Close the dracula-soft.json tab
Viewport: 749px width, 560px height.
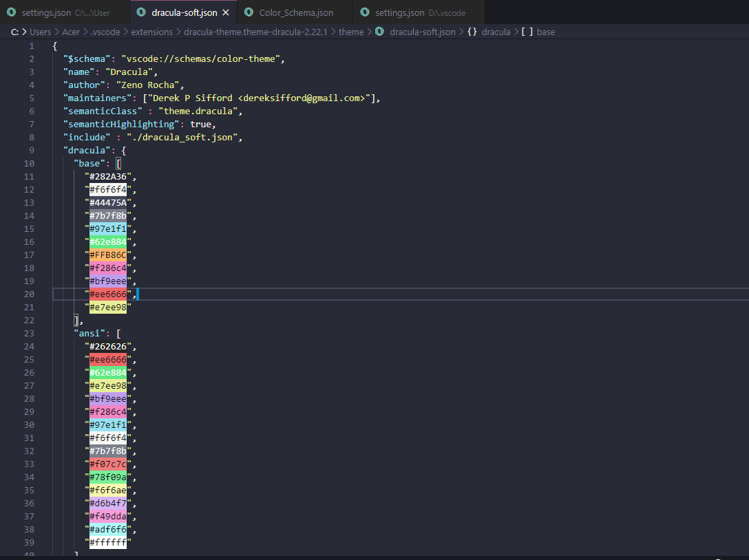[226, 12]
